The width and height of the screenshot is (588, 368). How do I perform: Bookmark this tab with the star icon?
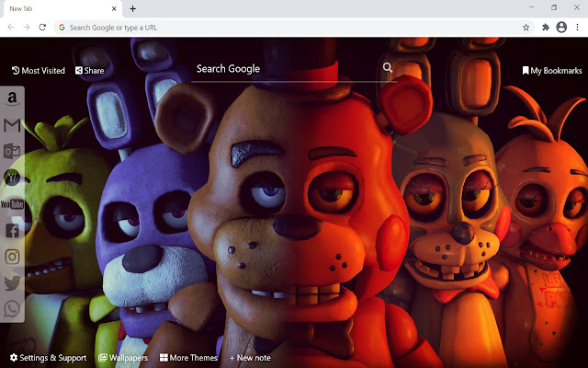[x=526, y=28]
